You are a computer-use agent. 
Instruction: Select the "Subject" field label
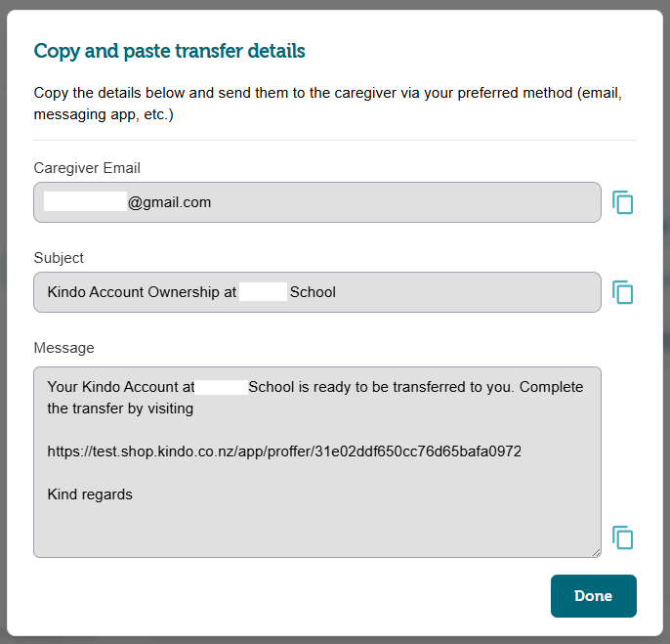pos(59,258)
